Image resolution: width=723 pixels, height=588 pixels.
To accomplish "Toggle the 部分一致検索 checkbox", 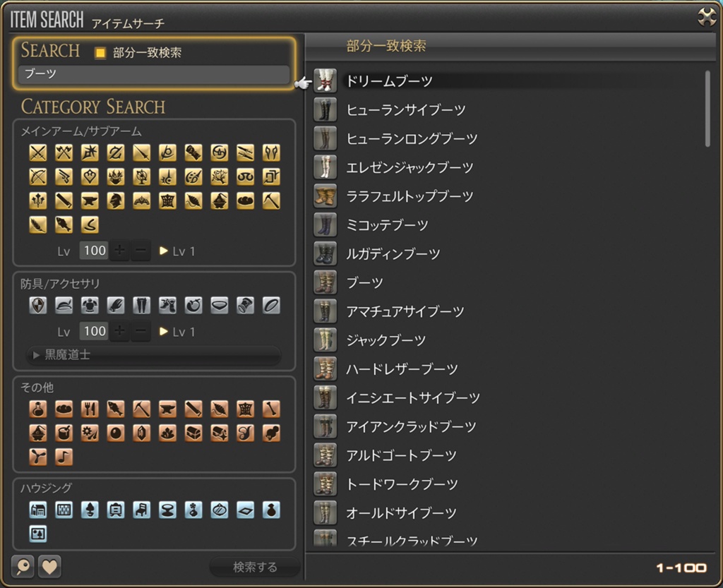I will pos(101,53).
